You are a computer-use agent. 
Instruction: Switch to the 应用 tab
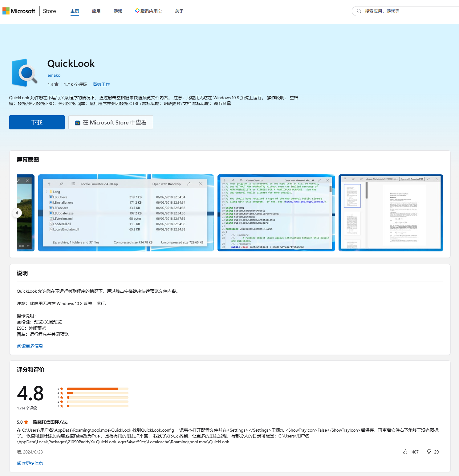pos(96,11)
